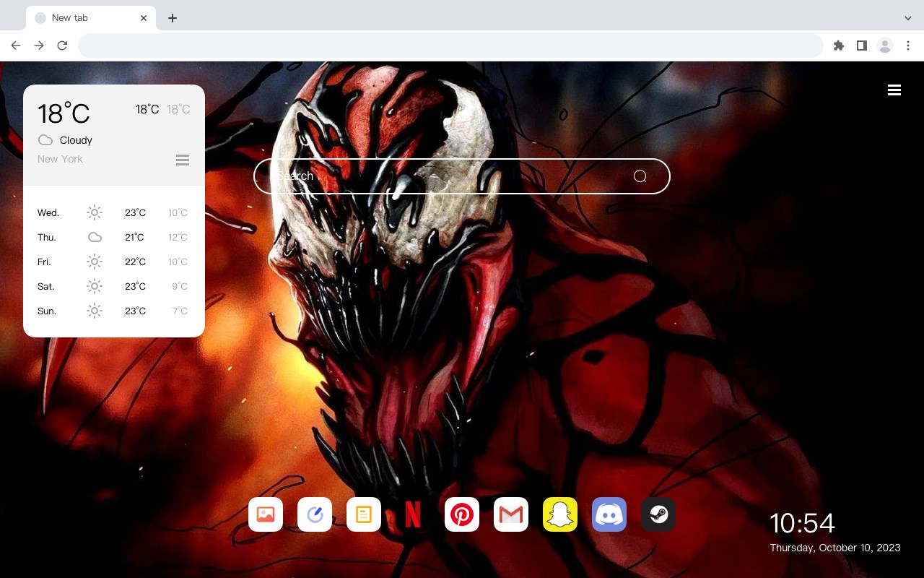Go back with the browser arrow
The width and height of the screenshot is (924, 578).
pos(16,46)
